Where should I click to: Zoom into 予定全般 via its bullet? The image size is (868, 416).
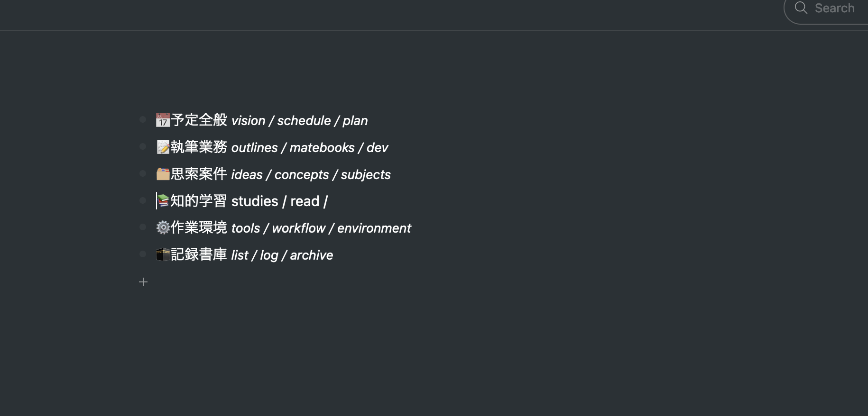tap(143, 119)
